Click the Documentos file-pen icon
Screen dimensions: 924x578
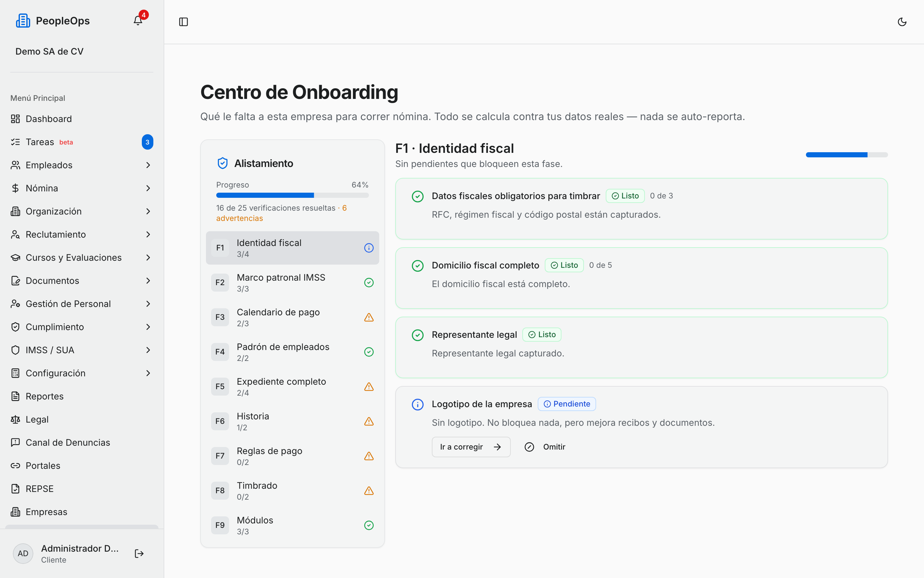coord(15,281)
